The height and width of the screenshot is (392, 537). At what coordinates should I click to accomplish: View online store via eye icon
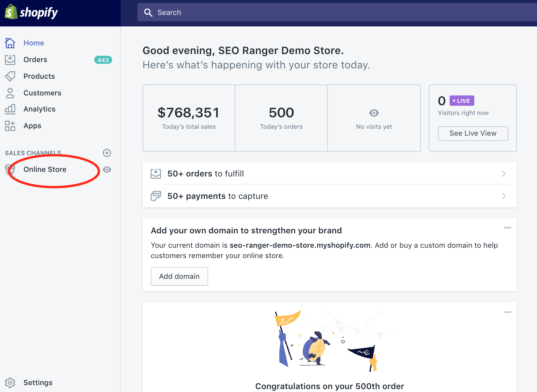tap(107, 170)
